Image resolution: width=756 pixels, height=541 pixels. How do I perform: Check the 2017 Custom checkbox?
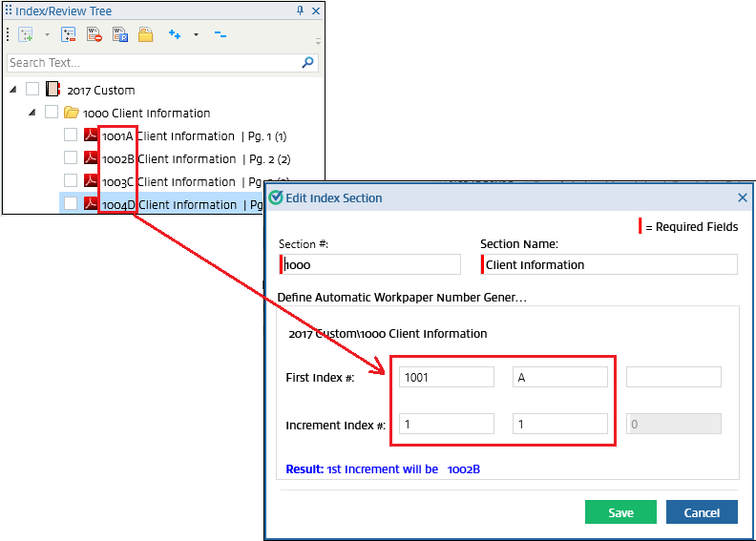click(x=32, y=89)
